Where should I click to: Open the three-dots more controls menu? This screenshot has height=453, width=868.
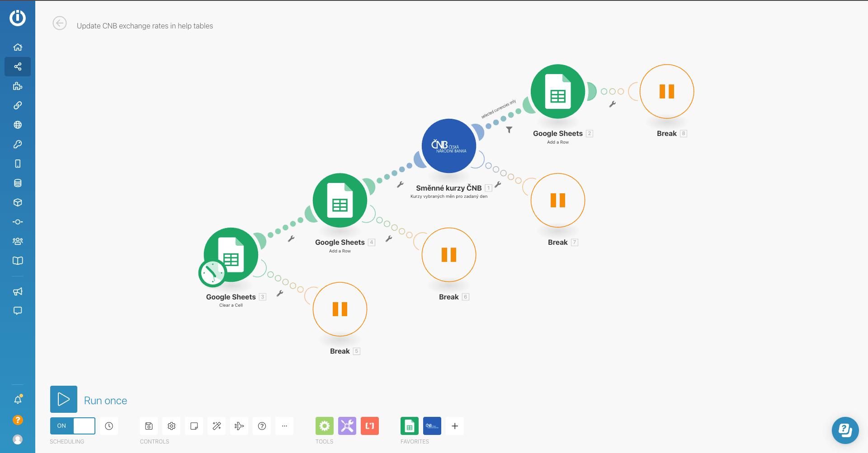[x=284, y=426]
